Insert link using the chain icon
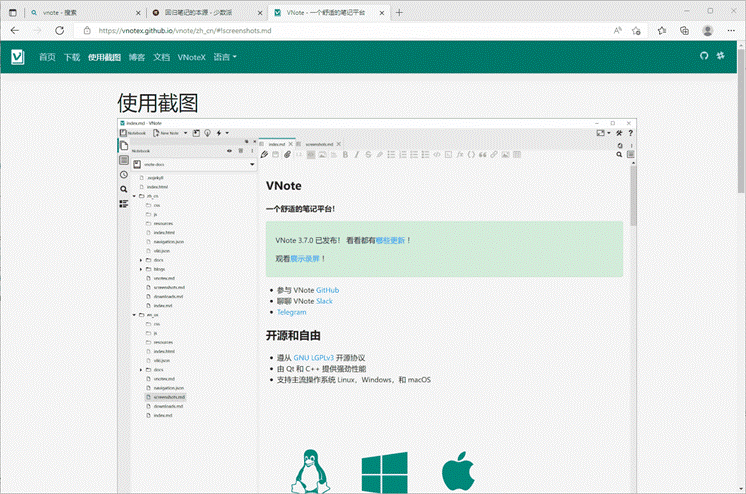The height and width of the screenshot is (494, 746). (494, 154)
